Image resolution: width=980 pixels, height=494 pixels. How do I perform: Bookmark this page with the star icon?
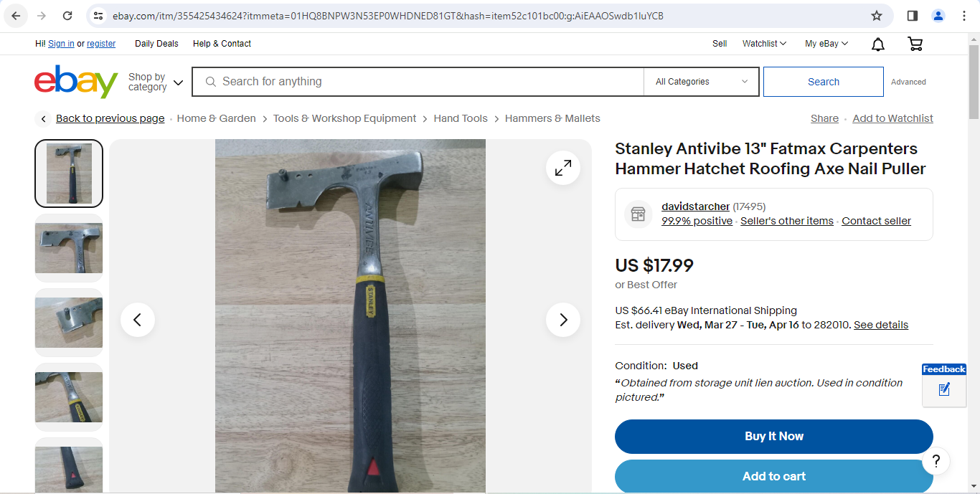877,16
